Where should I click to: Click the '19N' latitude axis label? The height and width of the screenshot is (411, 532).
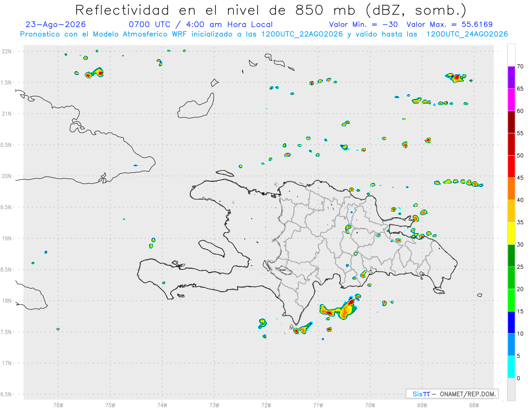click(x=7, y=239)
